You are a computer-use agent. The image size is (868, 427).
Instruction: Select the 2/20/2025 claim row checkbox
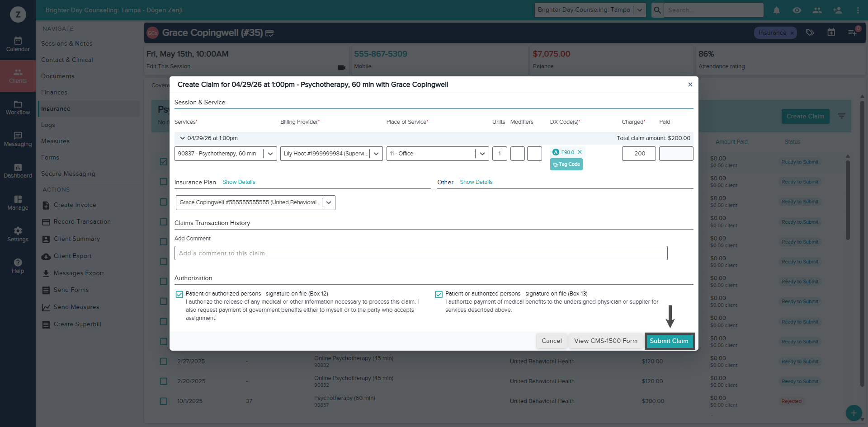click(x=164, y=381)
